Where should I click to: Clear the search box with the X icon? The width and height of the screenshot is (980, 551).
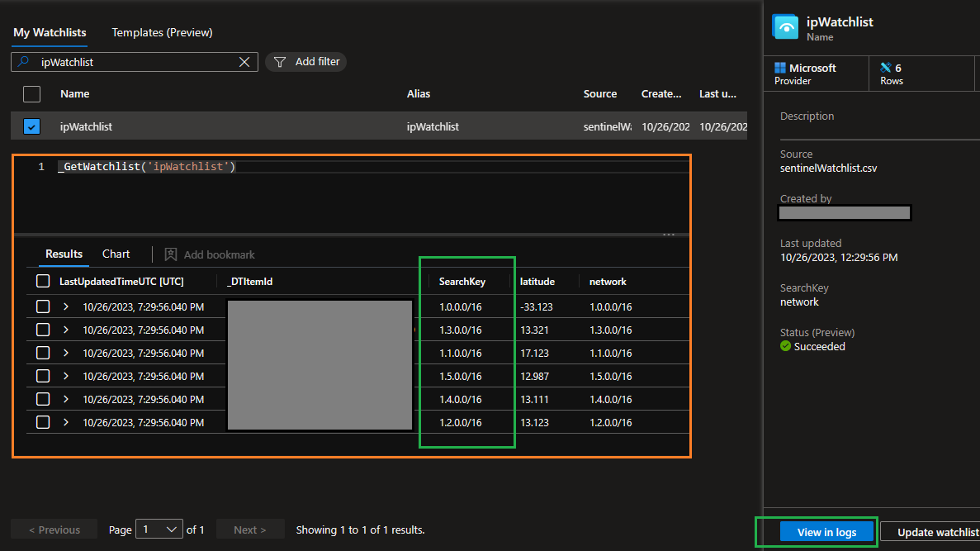pyautogui.click(x=244, y=61)
